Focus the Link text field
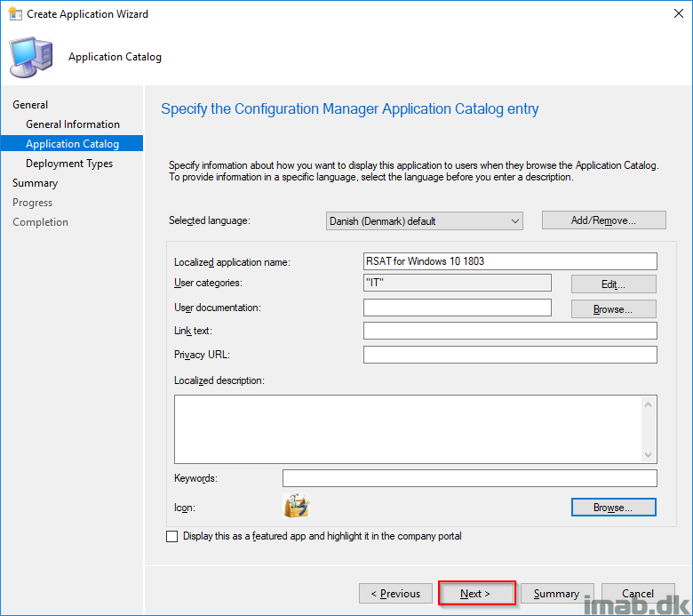 tap(510, 331)
